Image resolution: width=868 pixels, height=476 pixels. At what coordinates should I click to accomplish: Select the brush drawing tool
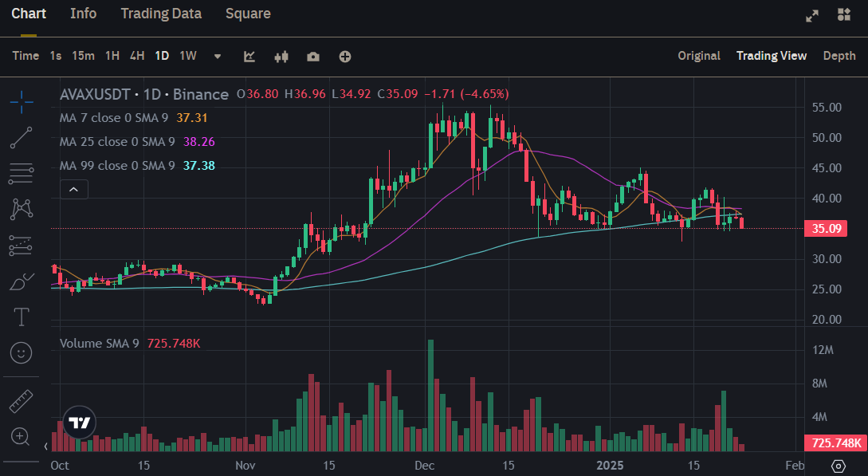coord(22,281)
